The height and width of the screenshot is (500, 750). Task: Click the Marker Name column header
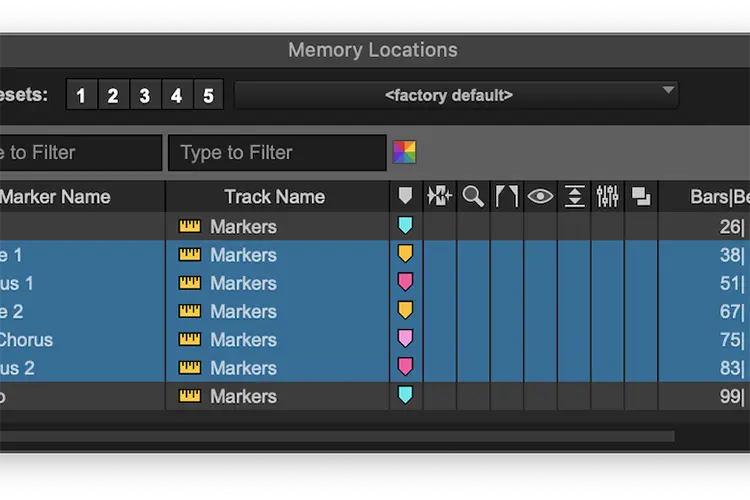pyautogui.click(x=82, y=197)
